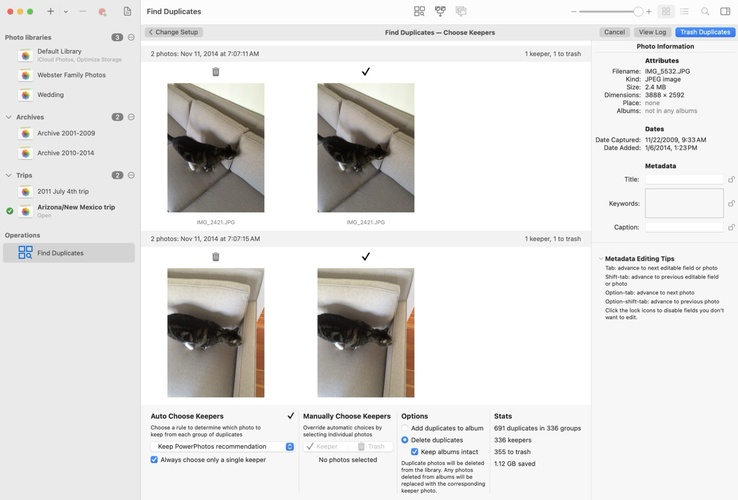Screen dimensions: 738x500
Task: Click the lock icon beside Keywords field
Action: tap(731, 203)
